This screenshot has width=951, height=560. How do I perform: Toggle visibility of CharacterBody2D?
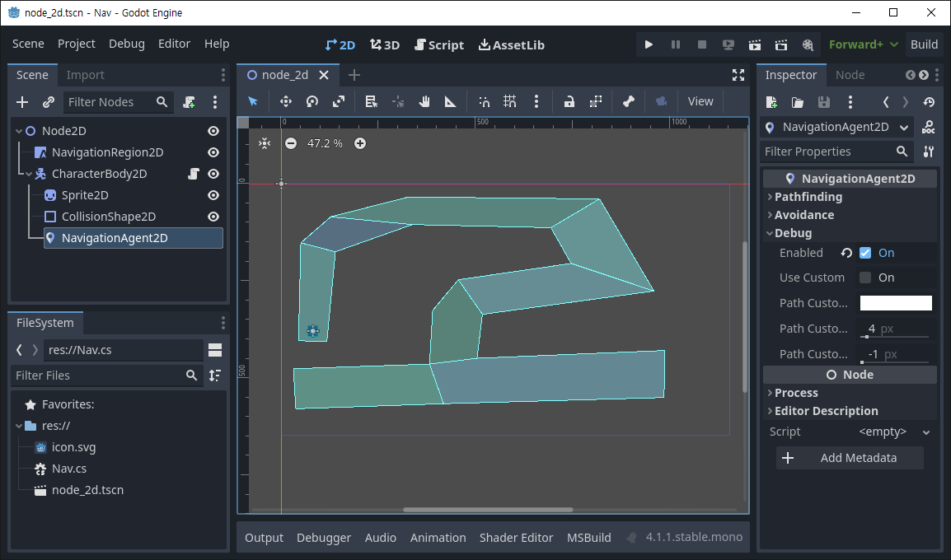(213, 174)
